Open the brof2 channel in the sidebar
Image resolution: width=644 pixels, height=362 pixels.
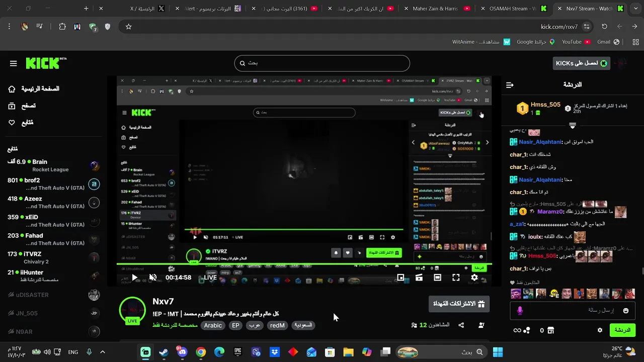point(53,184)
